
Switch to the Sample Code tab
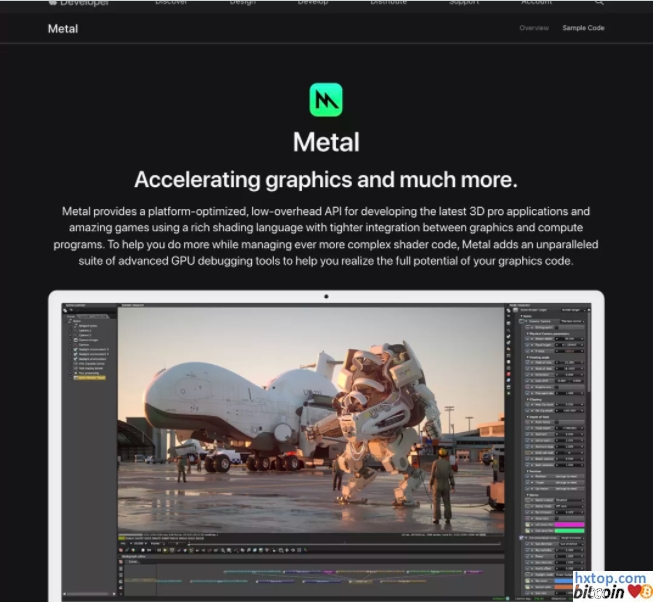583,28
